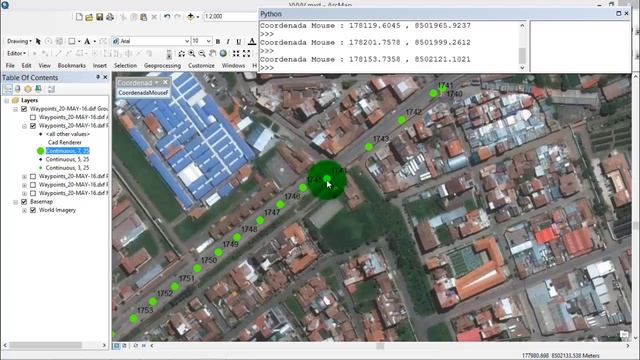The height and width of the screenshot is (360, 640).
Task: Show List By Selection in the TOC
Action: click(x=38, y=89)
